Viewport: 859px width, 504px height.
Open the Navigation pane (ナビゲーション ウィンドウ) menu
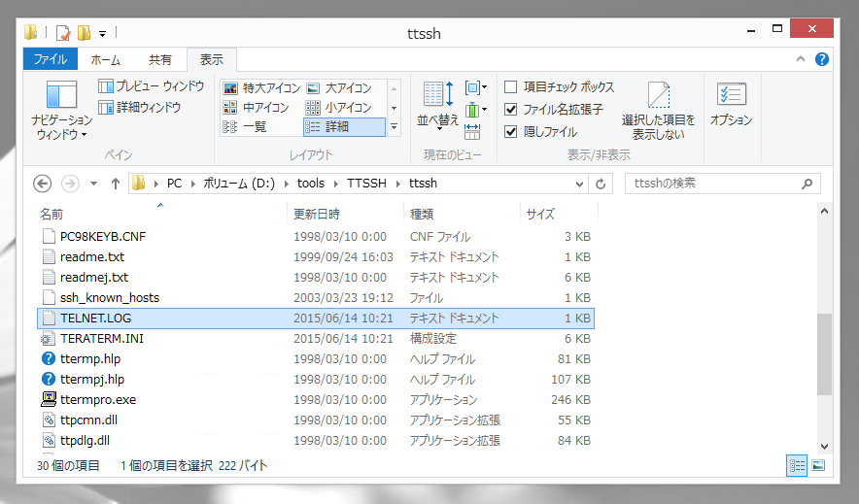[61, 111]
